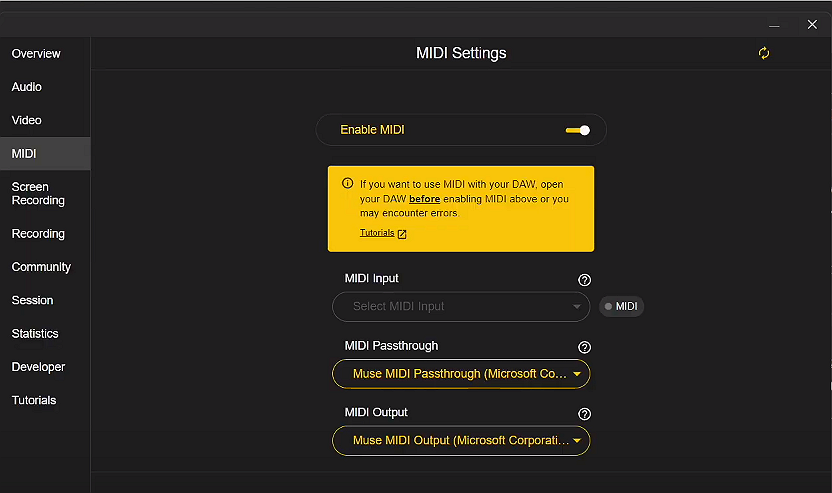832x493 pixels.
Task: Go to the Overview section
Action: click(x=36, y=54)
